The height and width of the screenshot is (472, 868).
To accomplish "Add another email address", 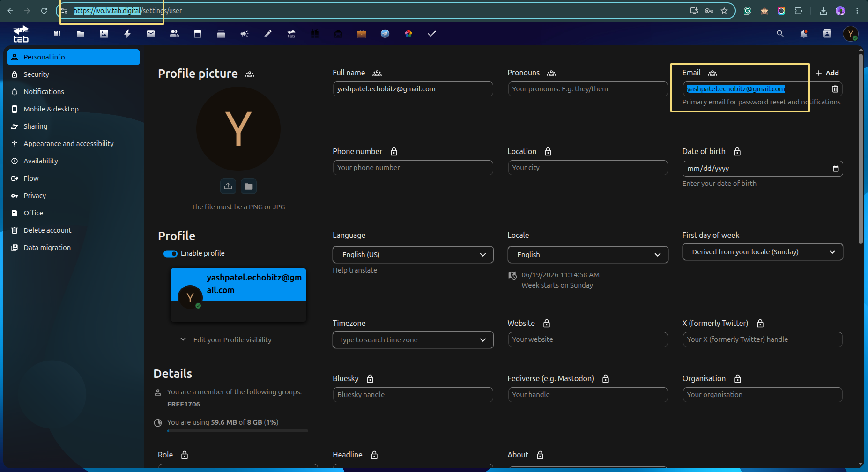I will coord(827,73).
